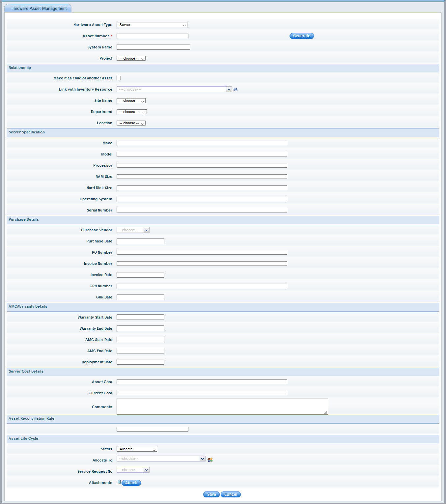
Task: Click the Warranty Start Date field
Action: [x=140, y=317]
